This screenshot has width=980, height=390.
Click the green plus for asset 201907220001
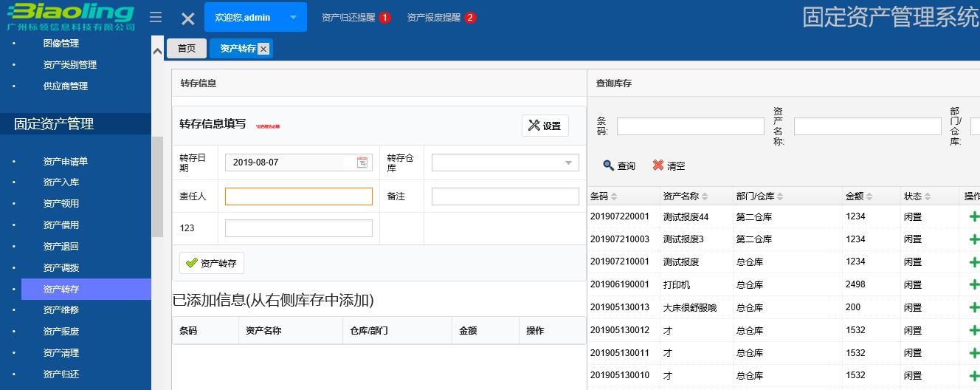[x=973, y=217]
